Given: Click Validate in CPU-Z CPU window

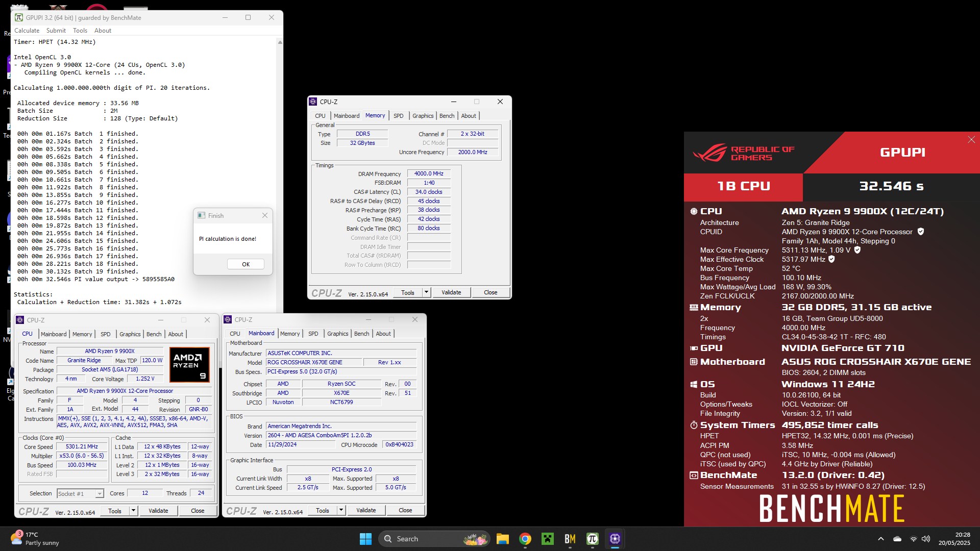Looking at the screenshot, I should (158, 511).
